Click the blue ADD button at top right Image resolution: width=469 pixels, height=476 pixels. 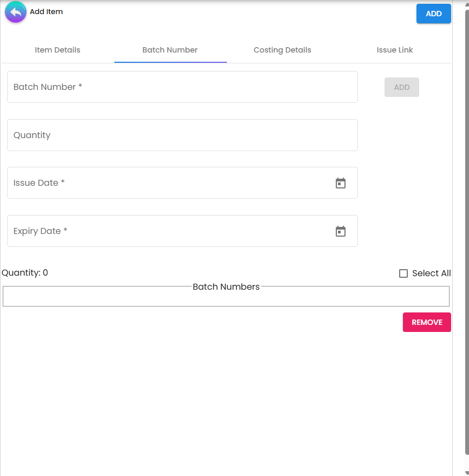coord(433,14)
